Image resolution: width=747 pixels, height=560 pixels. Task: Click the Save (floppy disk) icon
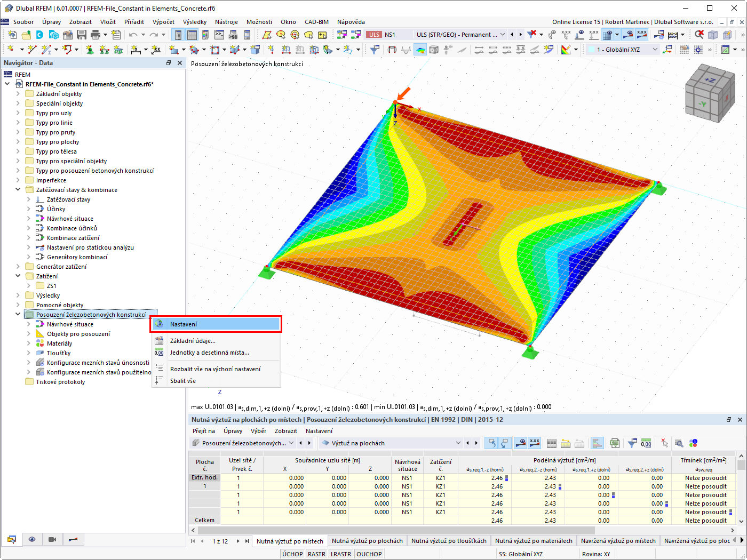[82, 35]
